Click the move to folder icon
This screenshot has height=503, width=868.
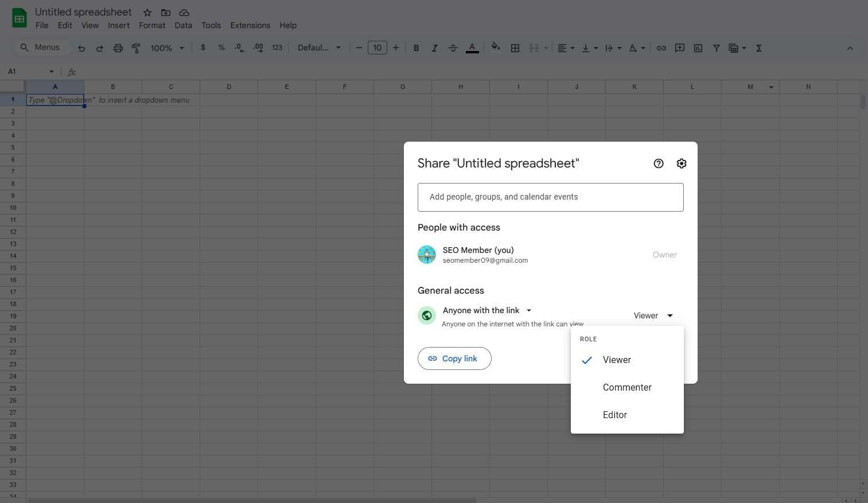[166, 13]
